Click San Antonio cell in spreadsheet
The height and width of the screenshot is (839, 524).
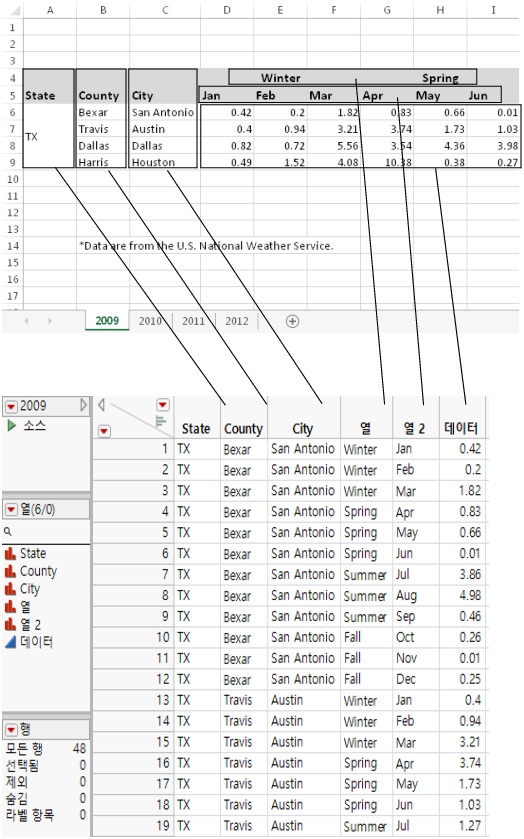[163, 112]
